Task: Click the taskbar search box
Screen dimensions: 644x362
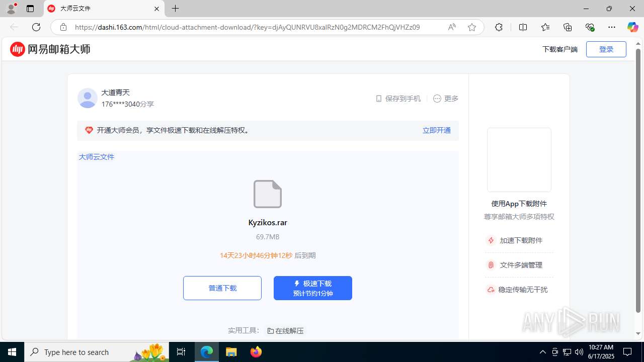Action: click(97, 352)
